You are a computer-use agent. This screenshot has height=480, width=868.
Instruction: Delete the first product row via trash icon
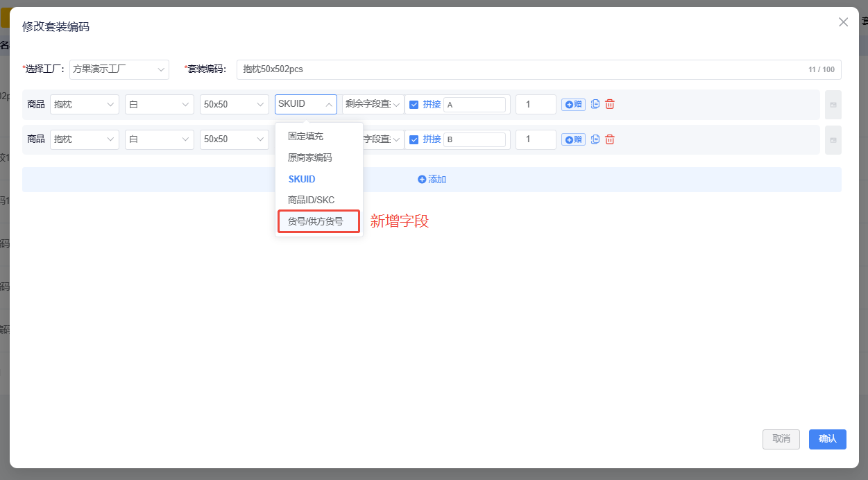(x=610, y=104)
